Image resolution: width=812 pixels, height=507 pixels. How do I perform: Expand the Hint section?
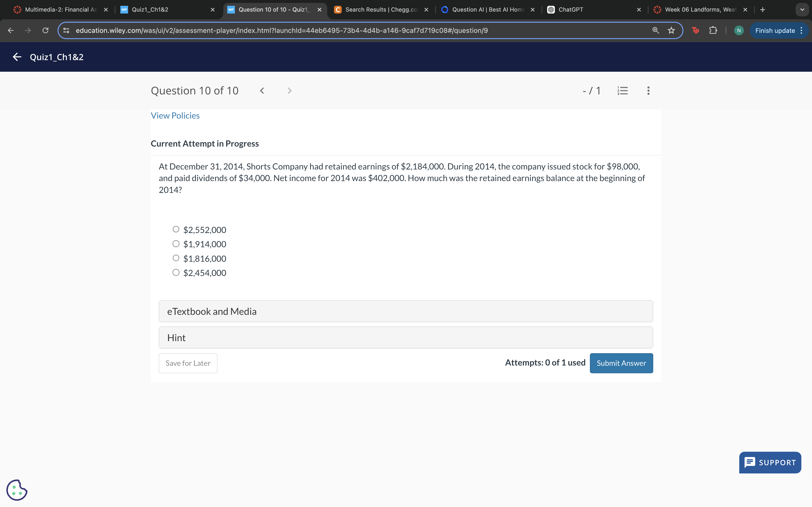click(x=406, y=338)
